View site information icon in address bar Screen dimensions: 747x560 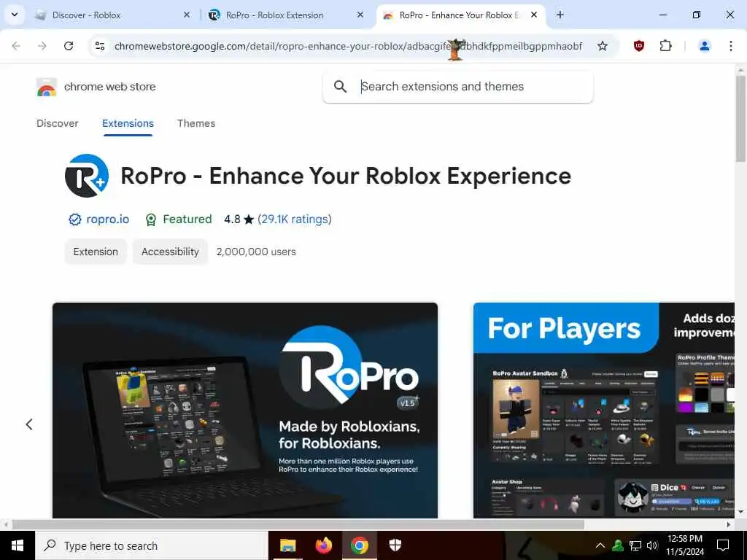tap(100, 46)
